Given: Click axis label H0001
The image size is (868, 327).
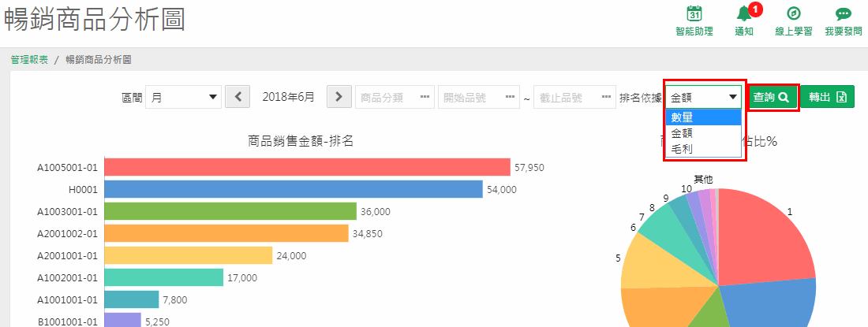Looking at the screenshot, I should [84, 189].
